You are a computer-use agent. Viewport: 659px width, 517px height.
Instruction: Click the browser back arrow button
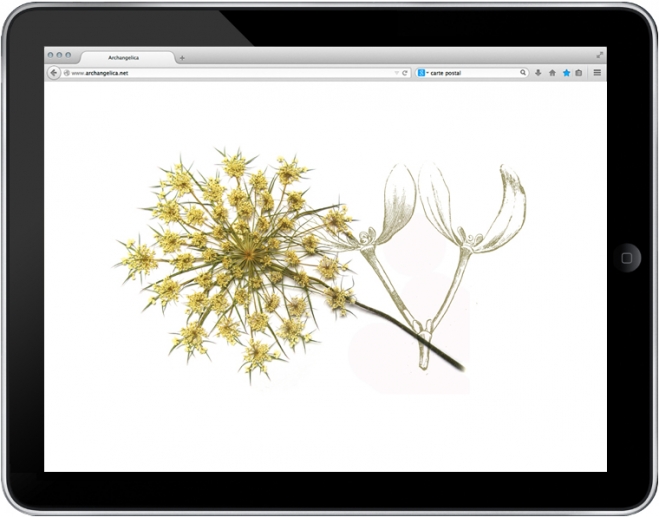coord(54,73)
